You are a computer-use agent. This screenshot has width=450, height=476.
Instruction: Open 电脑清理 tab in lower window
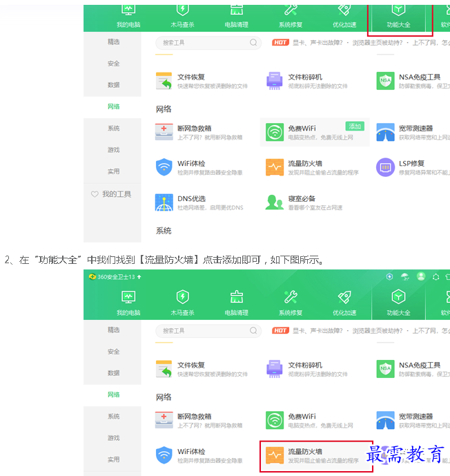237,303
